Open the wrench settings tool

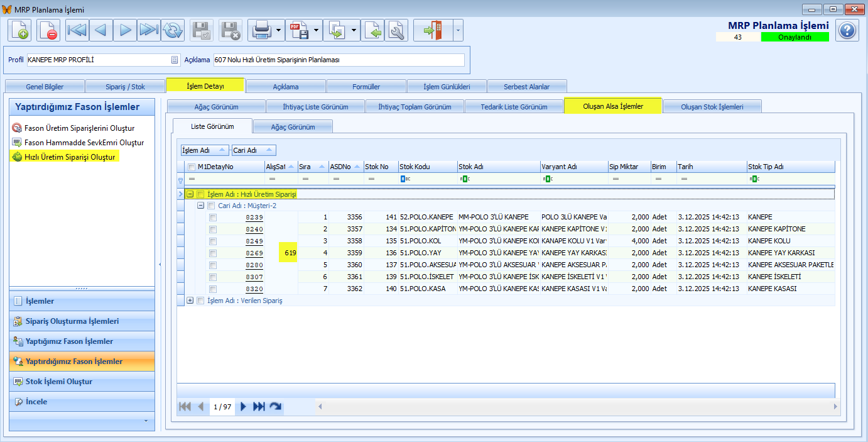(396, 30)
